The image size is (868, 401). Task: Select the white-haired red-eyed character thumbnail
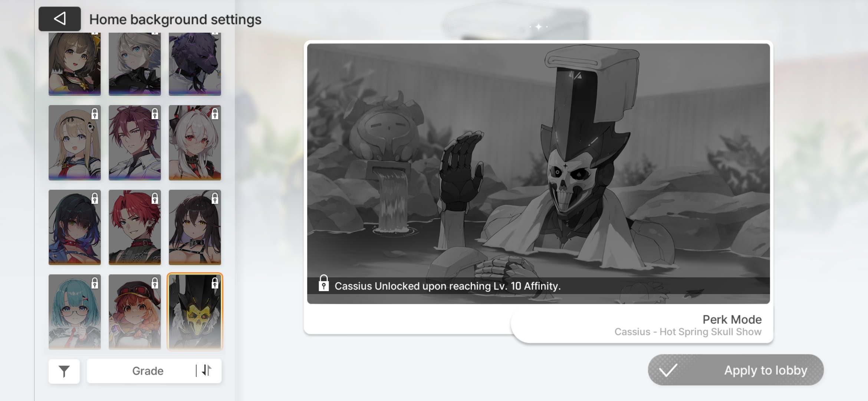195,143
